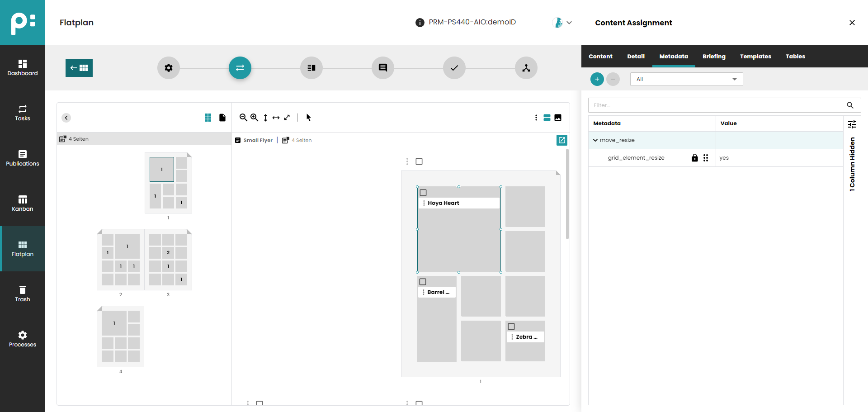The width and height of the screenshot is (868, 412).
Task: Click the metadata Filter input field
Action: point(717,105)
